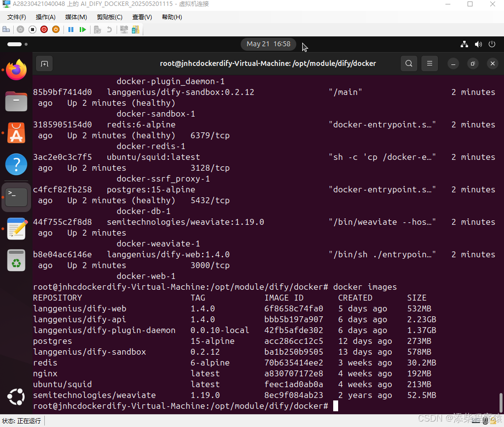Open the 媒体(M) menu
Screen dimensions: 504x427
(76, 17)
